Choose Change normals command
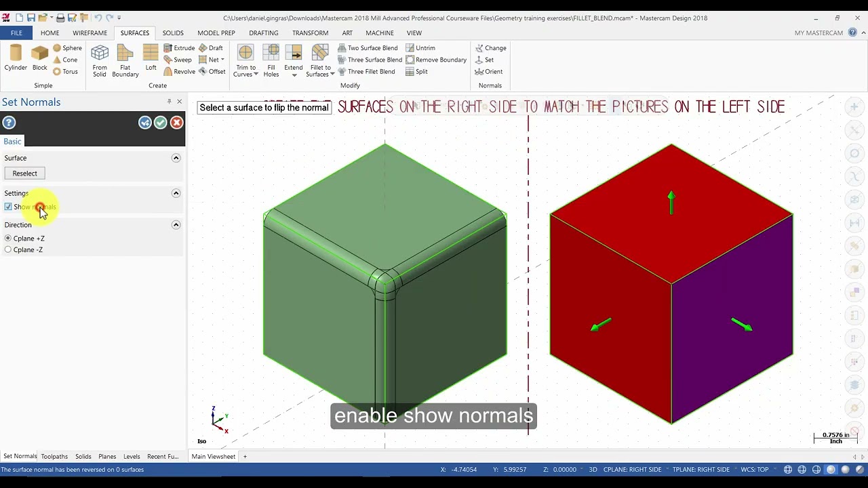Viewport: 868px width, 488px height. [x=491, y=48]
